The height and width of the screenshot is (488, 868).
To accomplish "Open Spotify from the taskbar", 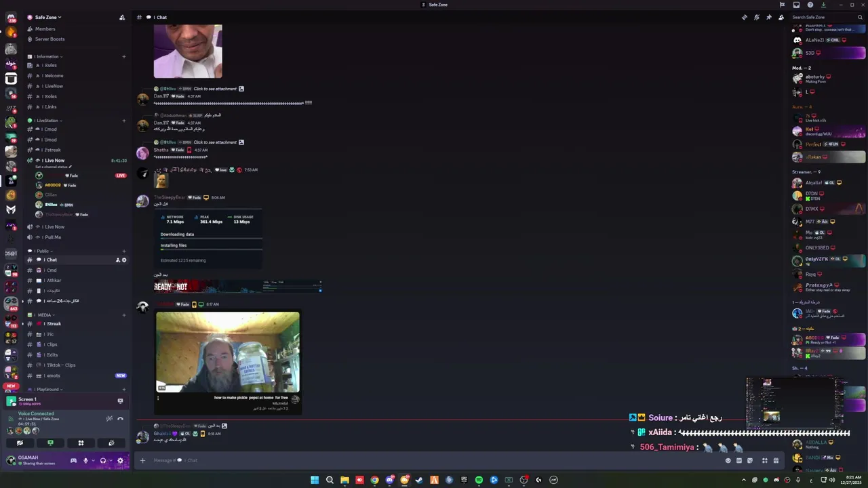I will (x=479, y=480).
